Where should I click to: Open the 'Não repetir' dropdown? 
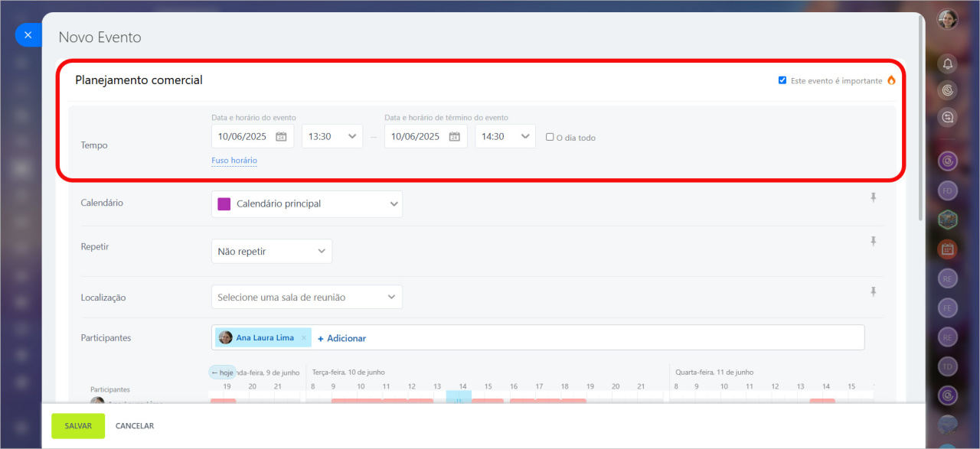pos(272,251)
